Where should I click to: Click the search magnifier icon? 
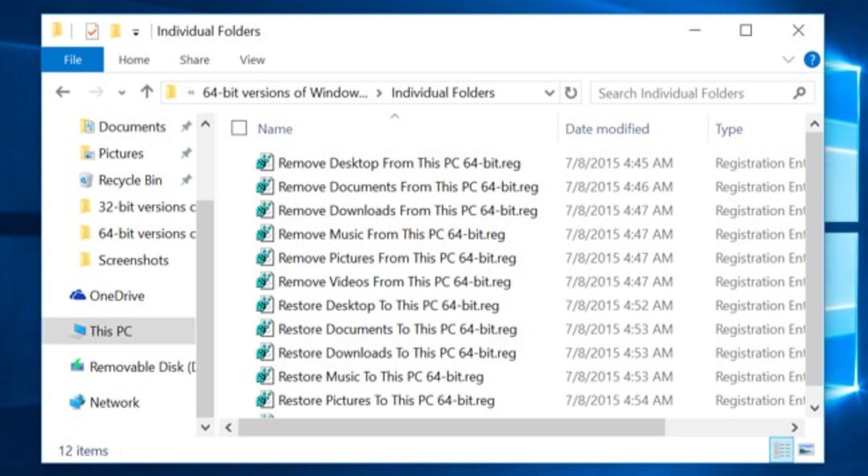pyautogui.click(x=799, y=93)
